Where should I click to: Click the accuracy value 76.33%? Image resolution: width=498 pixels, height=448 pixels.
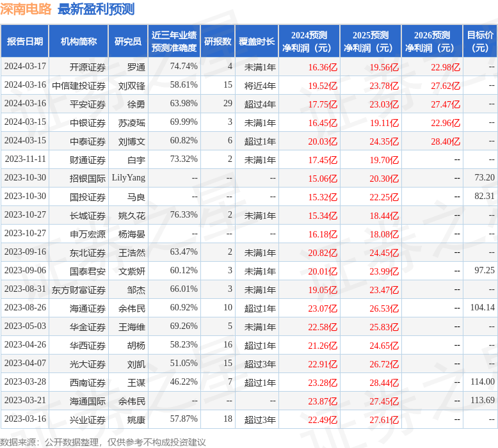[184, 214]
